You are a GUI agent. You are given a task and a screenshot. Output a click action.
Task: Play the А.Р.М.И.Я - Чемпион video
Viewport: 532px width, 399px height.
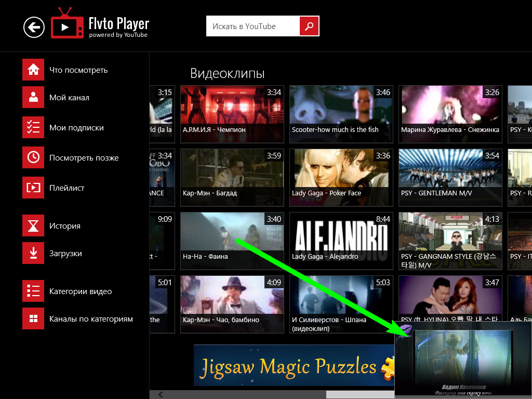point(232,114)
